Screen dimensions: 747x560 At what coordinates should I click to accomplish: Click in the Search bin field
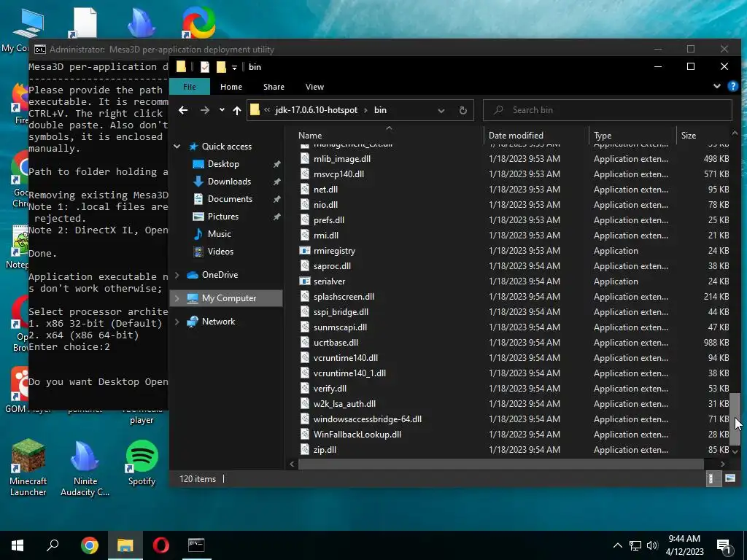pyautogui.click(x=608, y=110)
